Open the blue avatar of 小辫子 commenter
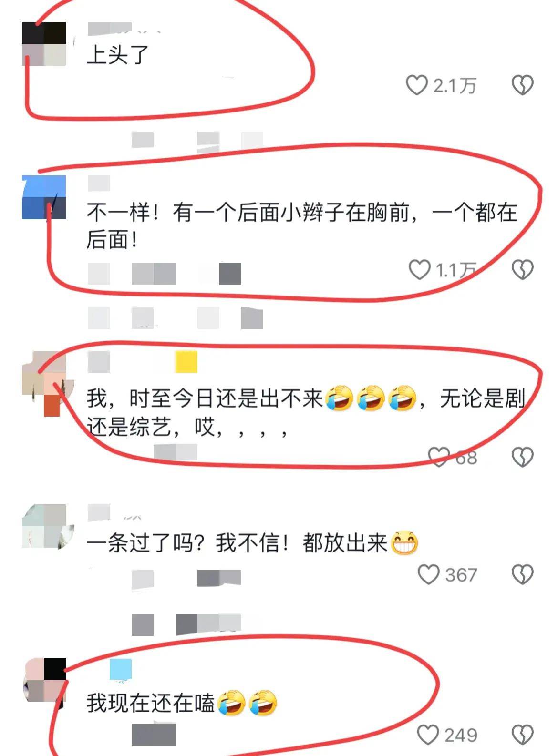The height and width of the screenshot is (756, 558). [x=44, y=197]
